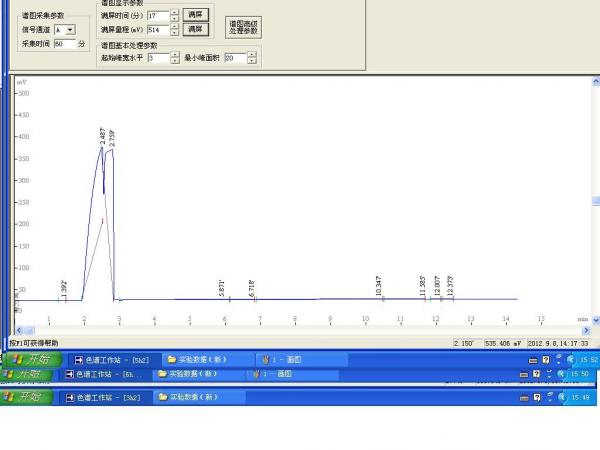
Task: Click the keyboard tray icon on the 15:49 taskbar
Action: point(524,398)
